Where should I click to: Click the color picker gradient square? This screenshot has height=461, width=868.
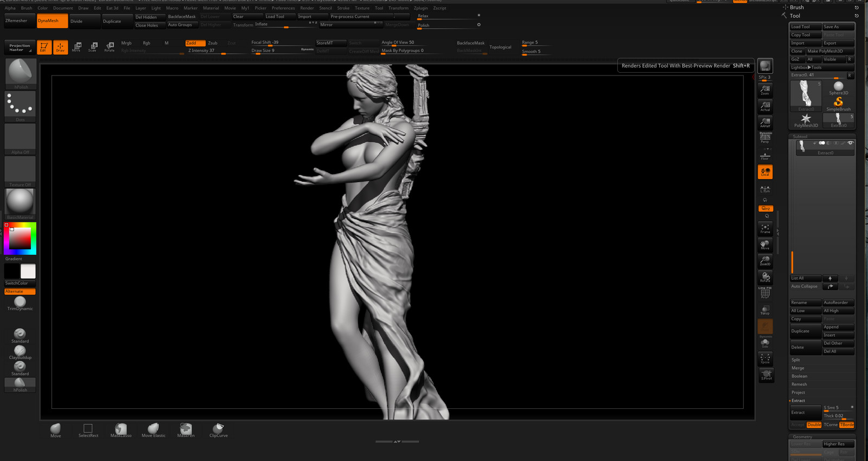click(x=20, y=238)
